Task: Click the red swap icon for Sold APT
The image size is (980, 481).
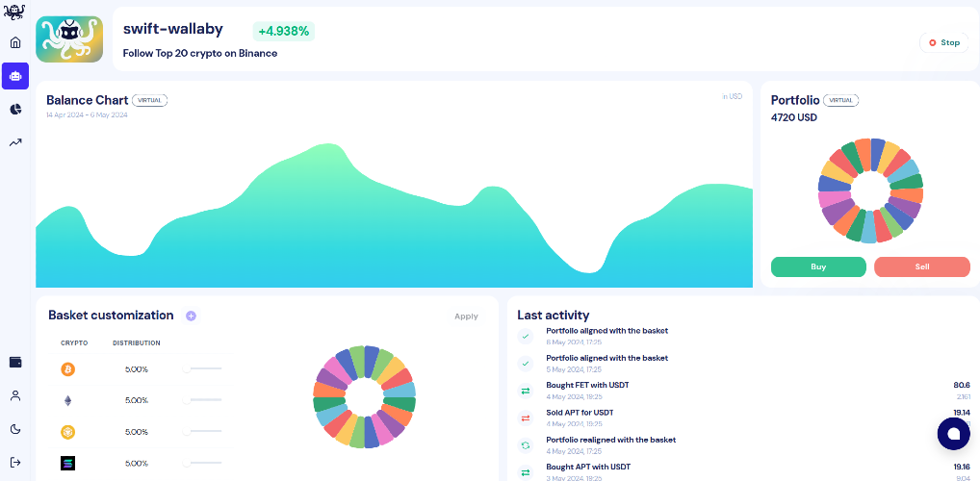Action: tap(525, 418)
